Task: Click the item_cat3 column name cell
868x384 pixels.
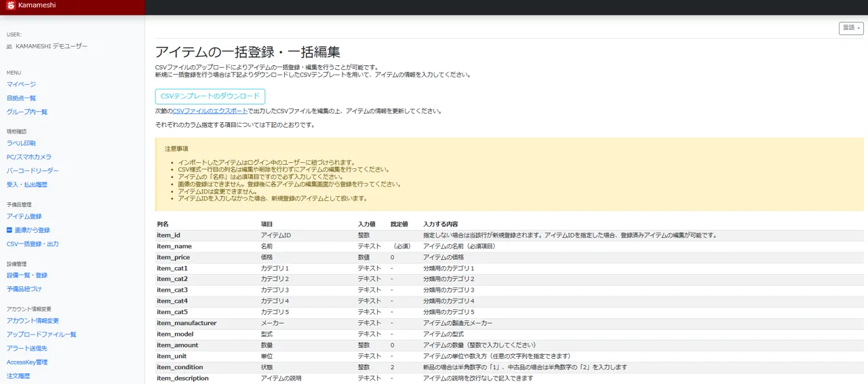Action: pyautogui.click(x=172, y=290)
